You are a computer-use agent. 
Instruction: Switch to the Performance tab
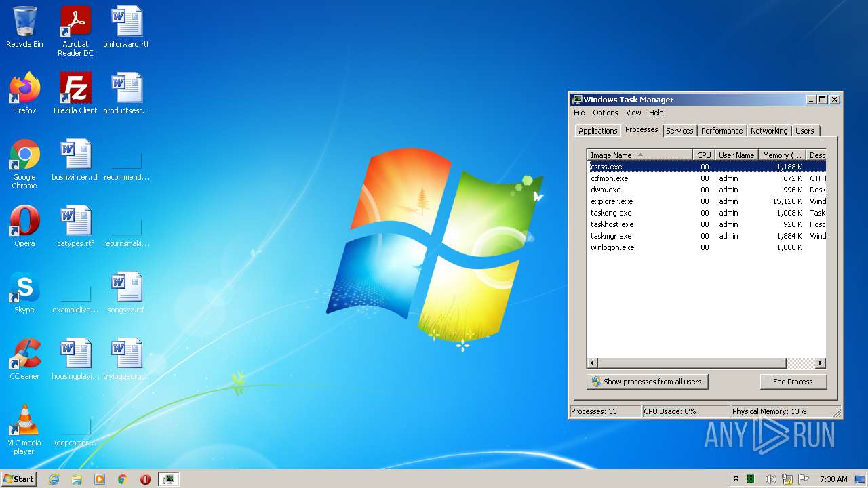[722, 131]
